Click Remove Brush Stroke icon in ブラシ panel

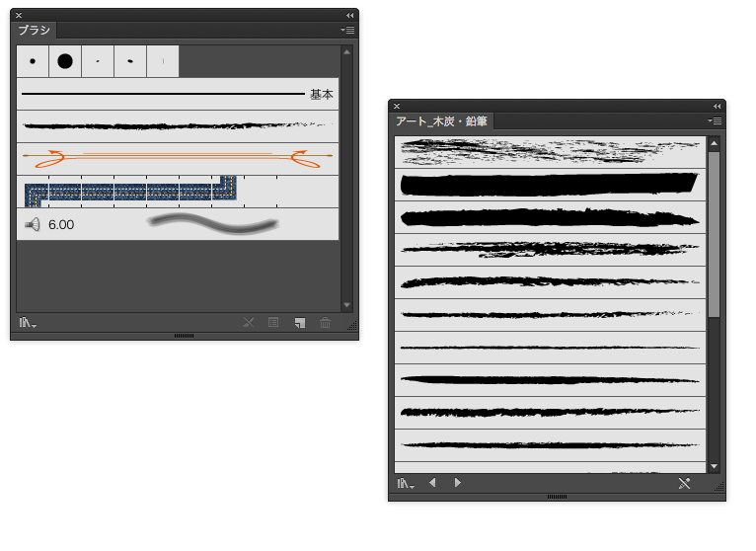[249, 323]
